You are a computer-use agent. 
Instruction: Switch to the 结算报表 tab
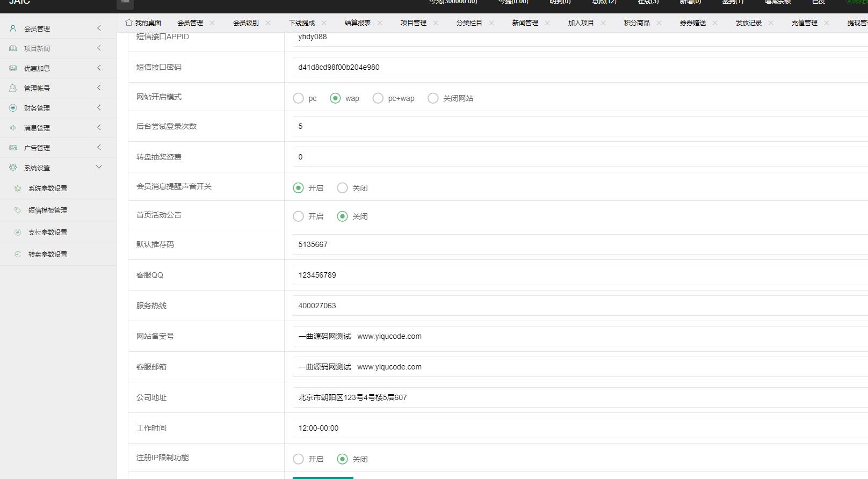tap(357, 23)
